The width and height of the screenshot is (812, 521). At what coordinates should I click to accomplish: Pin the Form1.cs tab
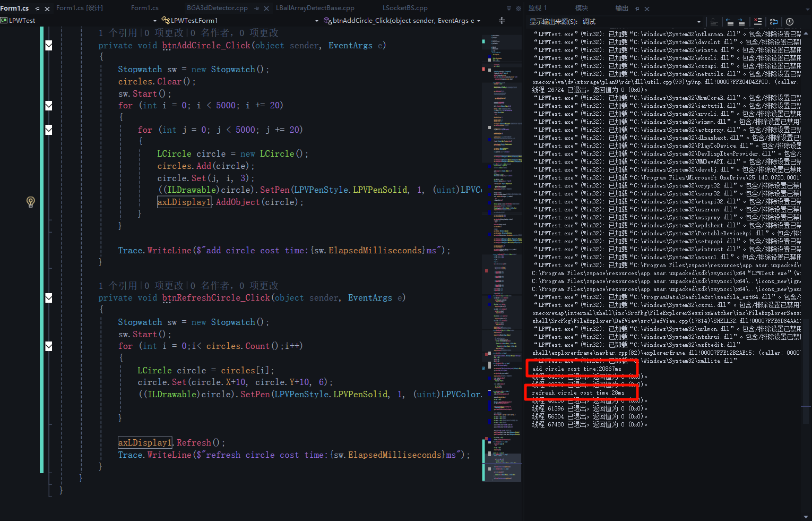37,8
